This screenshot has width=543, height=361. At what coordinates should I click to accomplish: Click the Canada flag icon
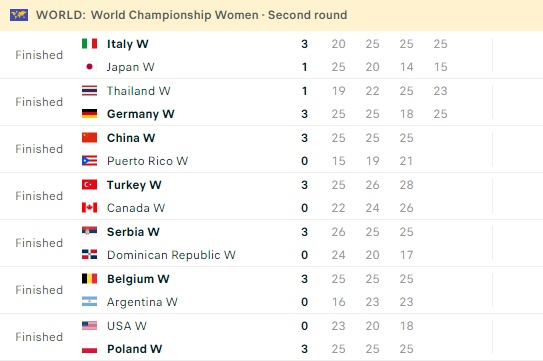pyautogui.click(x=89, y=208)
